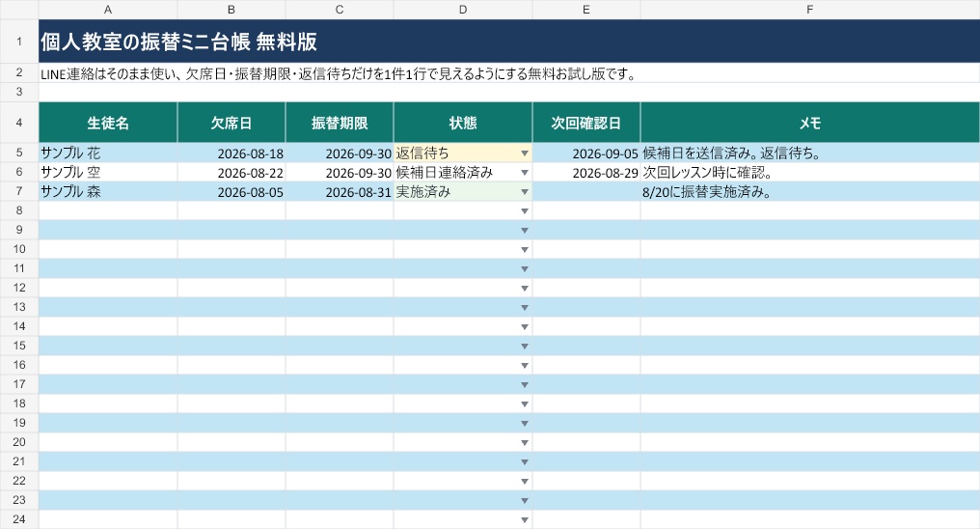980x529 pixels.
Task: Select status cell 返信待ち
Action: point(463,153)
